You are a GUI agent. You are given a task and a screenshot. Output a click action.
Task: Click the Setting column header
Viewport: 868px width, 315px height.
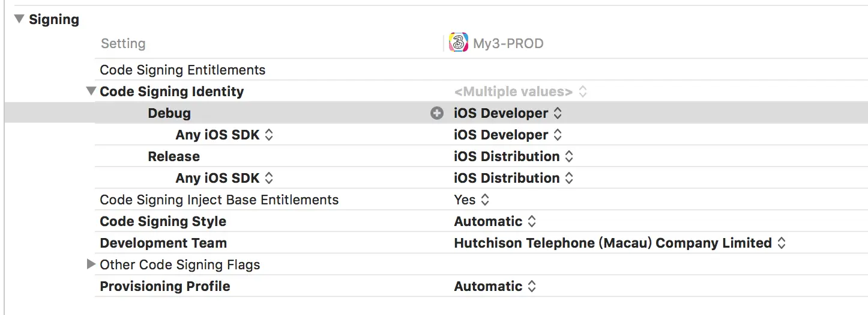[x=123, y=43]
